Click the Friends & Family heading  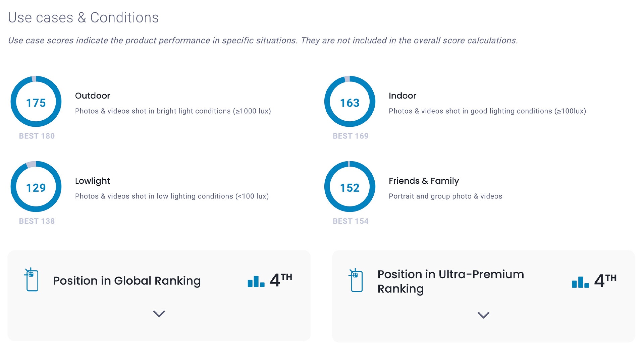tap(424, 181)
